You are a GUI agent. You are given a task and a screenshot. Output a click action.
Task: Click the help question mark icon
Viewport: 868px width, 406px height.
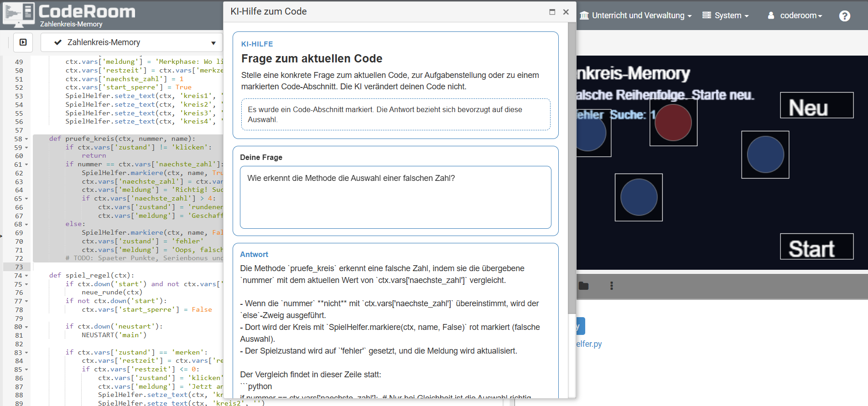coord(845,16)
